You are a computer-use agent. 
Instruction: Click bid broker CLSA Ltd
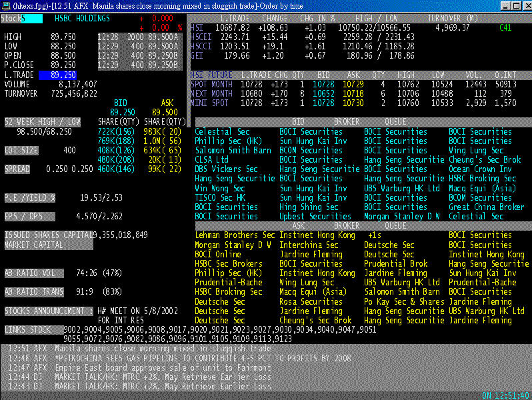[x=212, y=160]
